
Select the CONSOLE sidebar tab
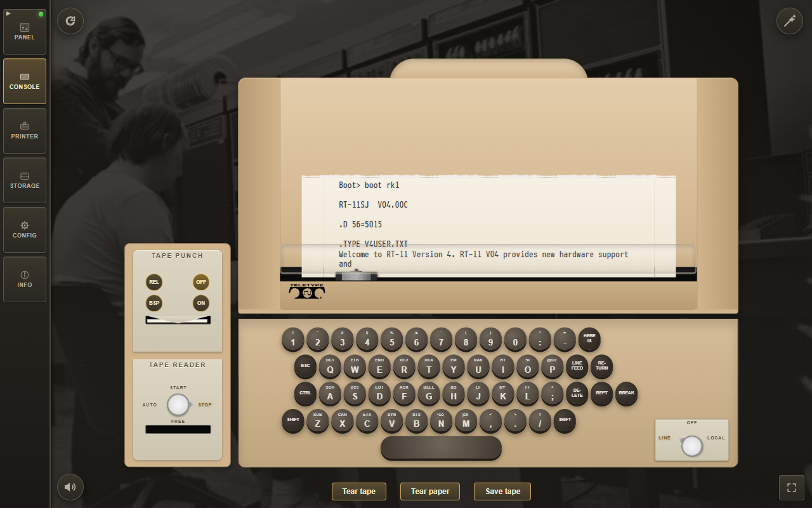tap(25, 81)
